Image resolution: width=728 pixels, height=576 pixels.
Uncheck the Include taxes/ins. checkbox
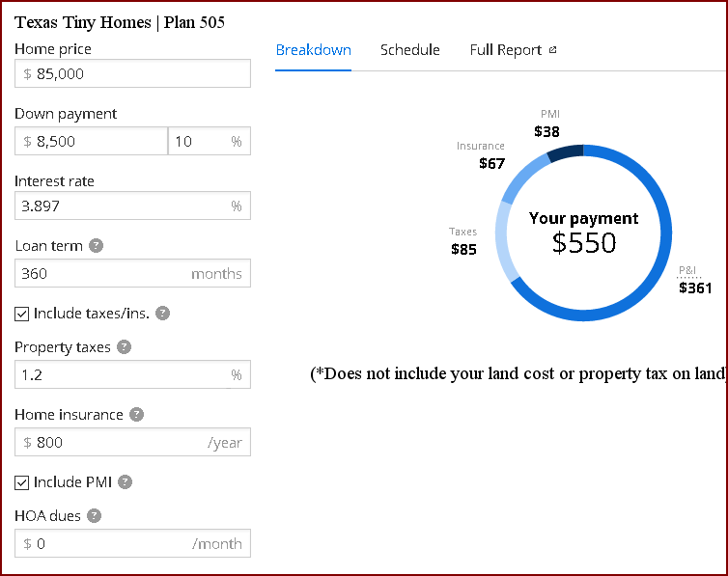22,314
